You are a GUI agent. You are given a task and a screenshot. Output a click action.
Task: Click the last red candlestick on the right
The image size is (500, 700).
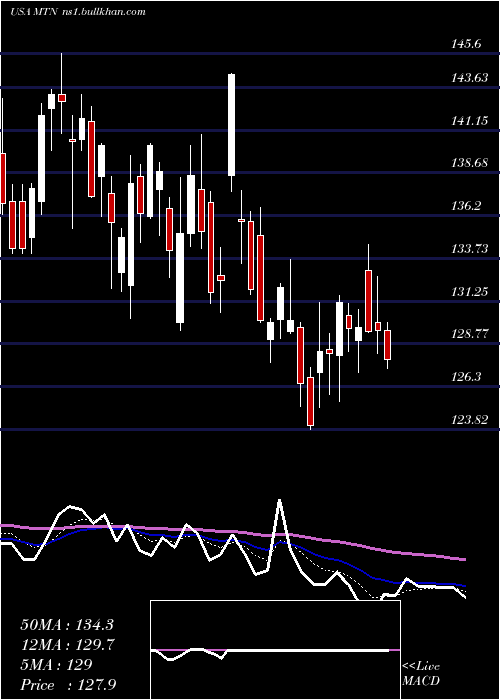(388, 345)
